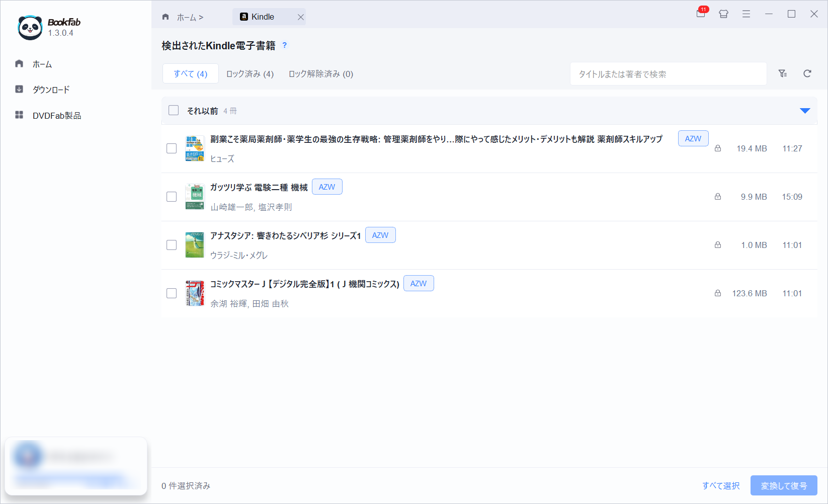
Task: Click lock icon for 19.4 MB book
Action: pyautogui.click(x=718, y=148)
